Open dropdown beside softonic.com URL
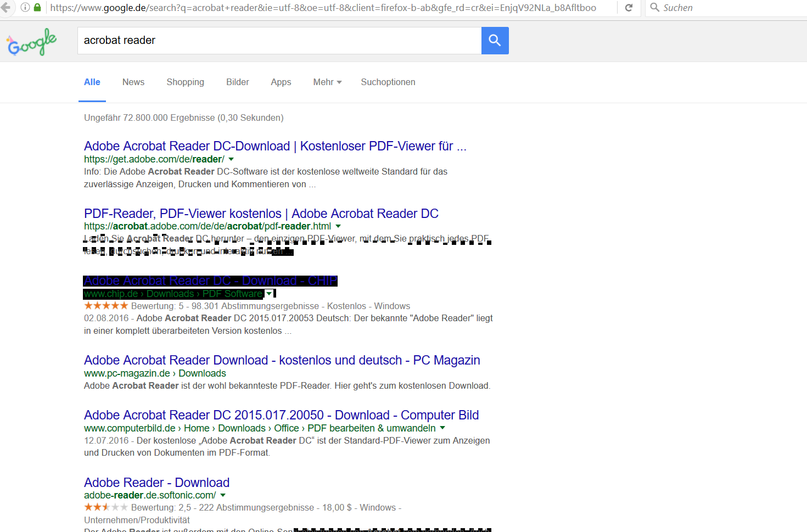Image resolution: width=807 pixels, height=532 pixels. point(223,495)
